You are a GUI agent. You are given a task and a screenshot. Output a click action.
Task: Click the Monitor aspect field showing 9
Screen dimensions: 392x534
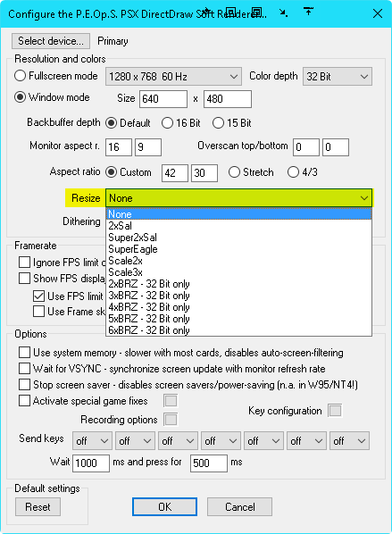(148, 147)
